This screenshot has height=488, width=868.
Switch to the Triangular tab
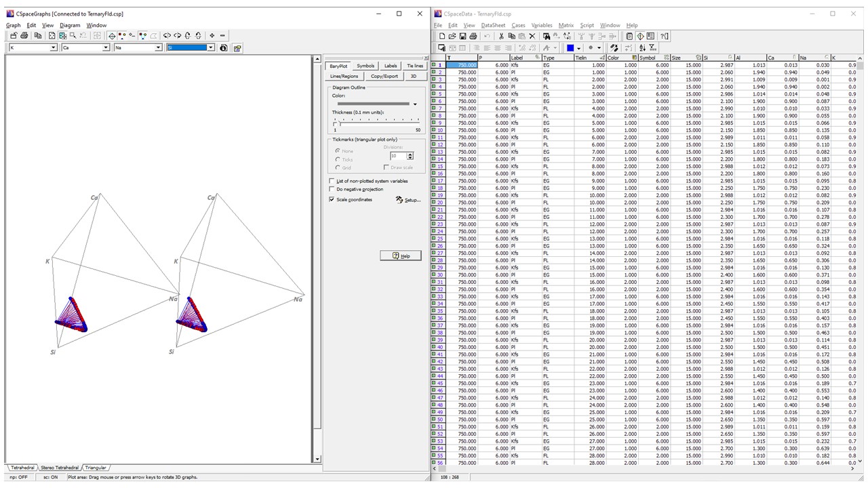click(96, 468)
